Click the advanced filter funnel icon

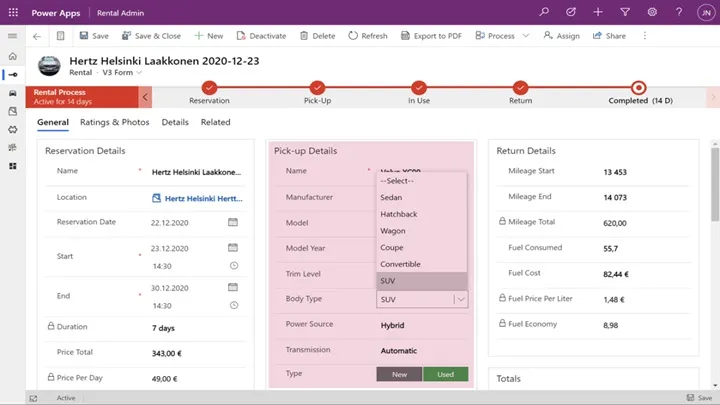(625, 12)
